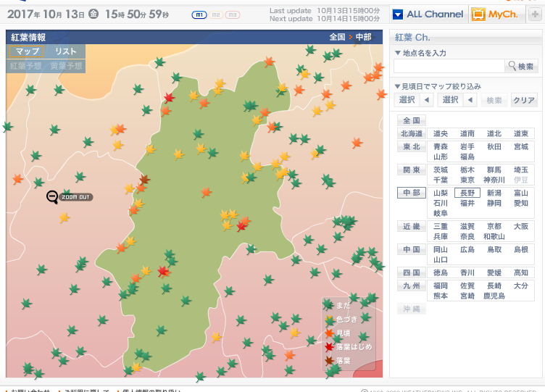This screenshot has height=392, width=545.
Task: Select the 全国 region button
Action: point(412,120)
